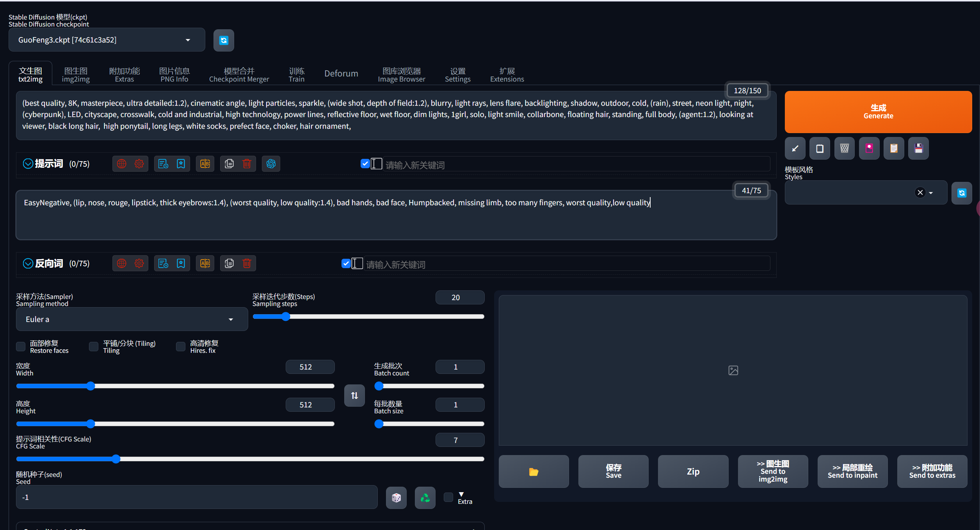Expand the Styles dropdown arrow
The height and width of the screenshot is (530, 980).
931,193
